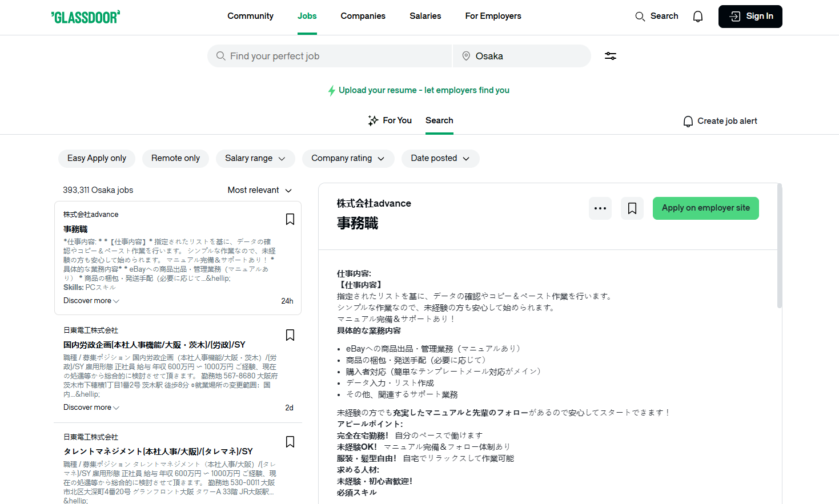Open the 国内労政企画 job title
The height and width of the screenshot is (504, 839).
pos(154,345)
